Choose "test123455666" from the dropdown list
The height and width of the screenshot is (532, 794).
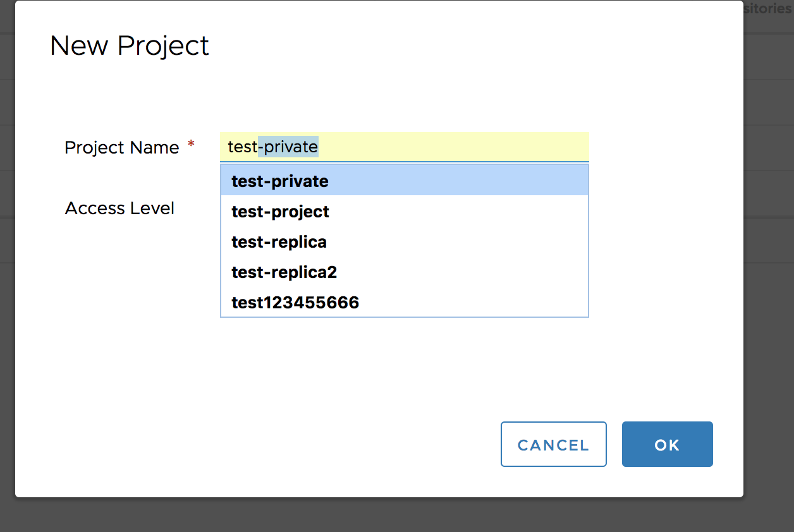[x=295, y=303]
